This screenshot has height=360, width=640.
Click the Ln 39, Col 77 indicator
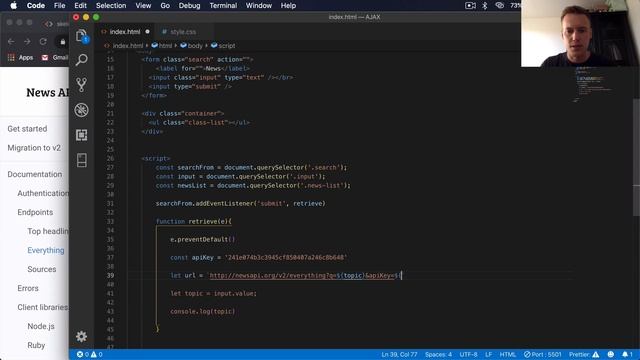[x=399, y=354]
